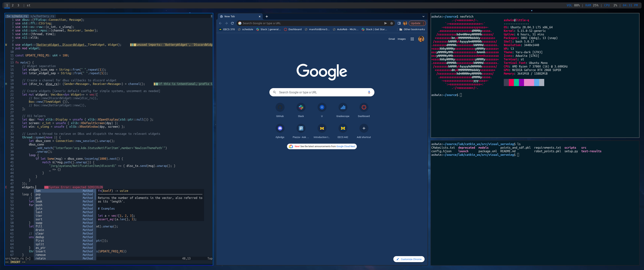Select the 'pop' autocomplete method entry
Screen dimensions: 644x270
(38, 194)
